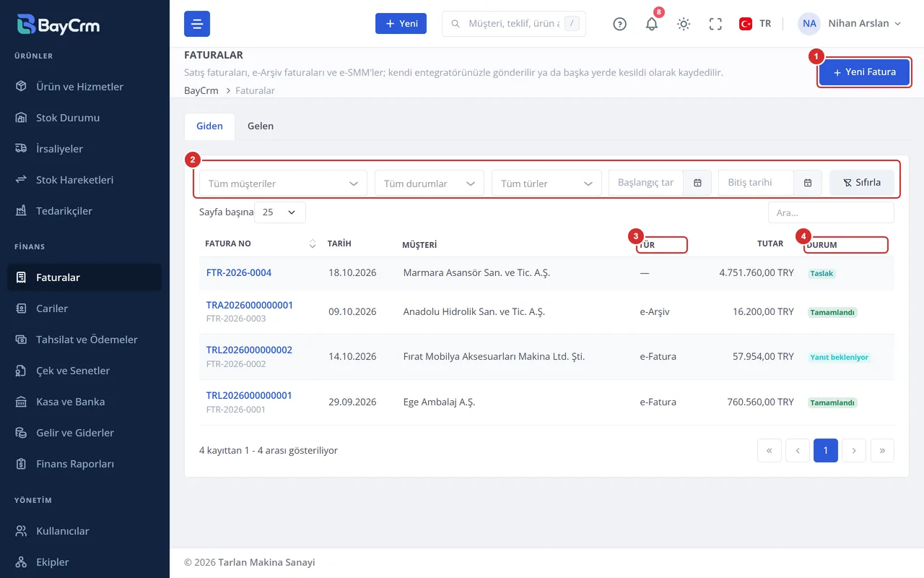Image resolution: width=924 pixels, height=578 pixels.
Task: Click the Yeni Fatura button
Action: click(864, 72)
